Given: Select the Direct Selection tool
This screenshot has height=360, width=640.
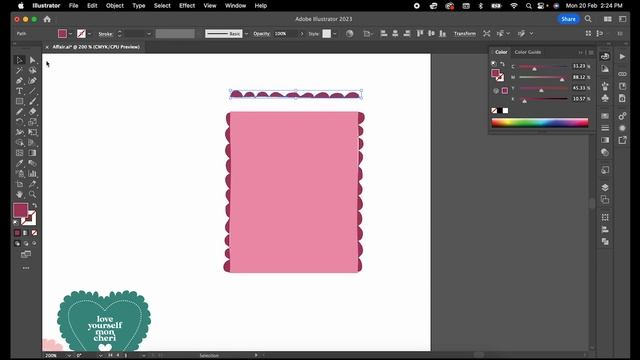Looking at the screenshot, I should coord(33,60).
